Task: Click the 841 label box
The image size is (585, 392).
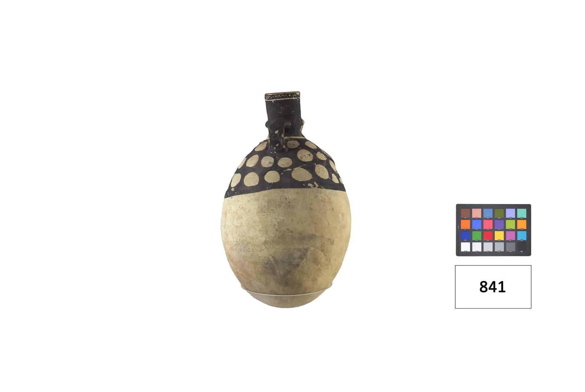Action: (493, 287)
